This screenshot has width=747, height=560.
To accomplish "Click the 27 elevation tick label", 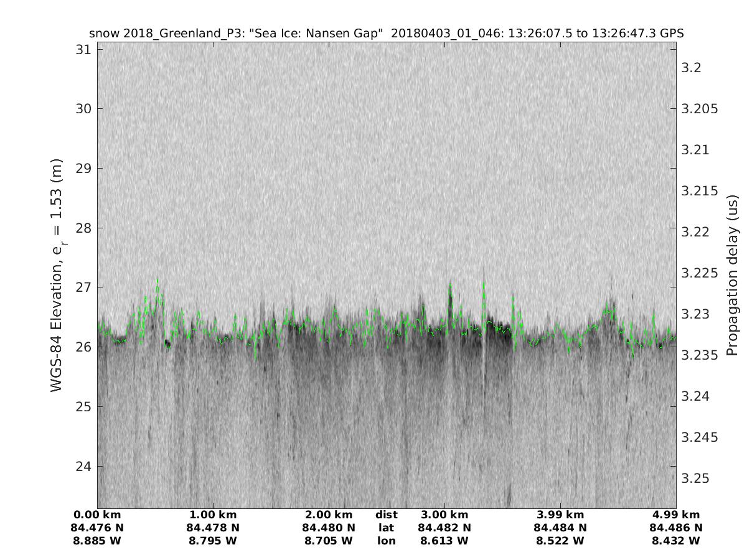I will (x=84, y=287).
